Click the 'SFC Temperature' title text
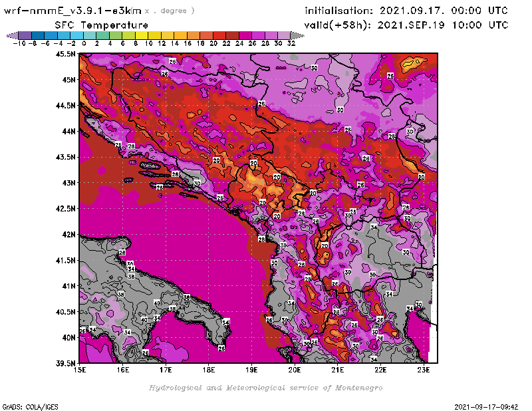Image resolution: width=532 pixels, height=411 pixels. [102, 25]
